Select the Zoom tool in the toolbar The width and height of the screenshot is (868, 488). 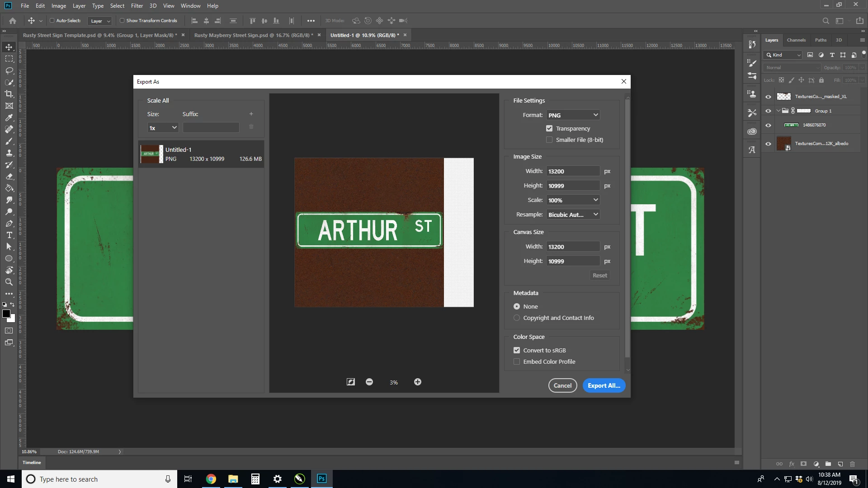tap(9, 282)
